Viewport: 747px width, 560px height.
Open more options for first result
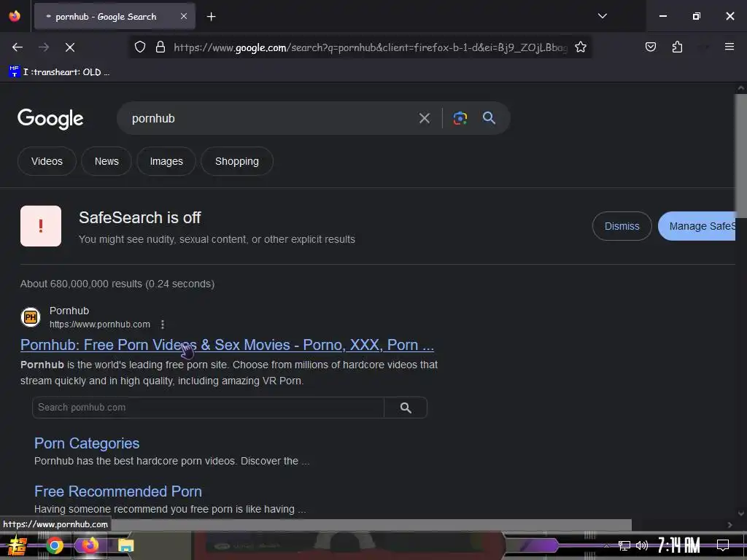(163, 324)
